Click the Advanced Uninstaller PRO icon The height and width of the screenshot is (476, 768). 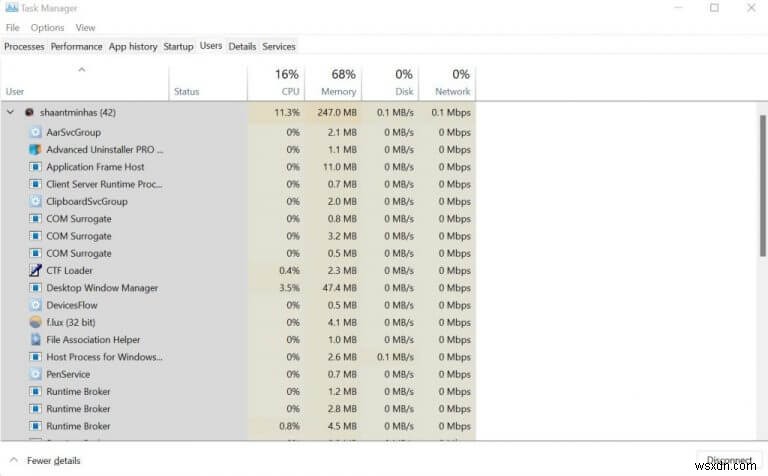tap(35, 149)
